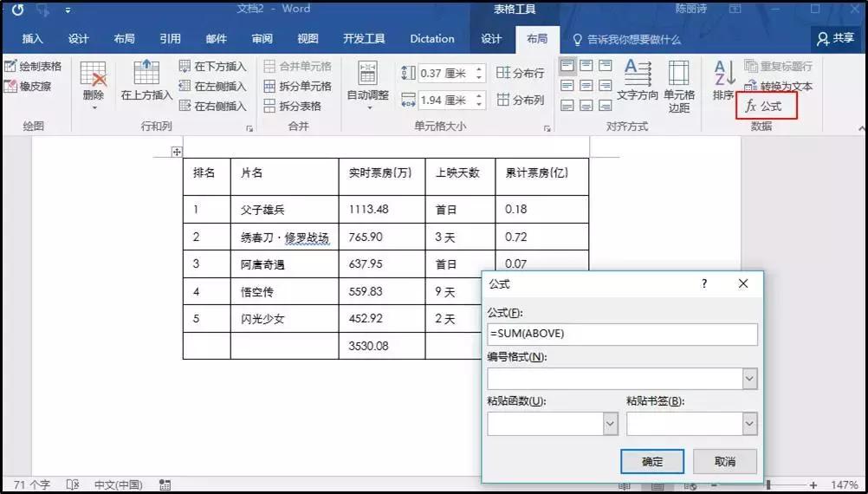Click Text Direction (文字方向)

(638, 81)
